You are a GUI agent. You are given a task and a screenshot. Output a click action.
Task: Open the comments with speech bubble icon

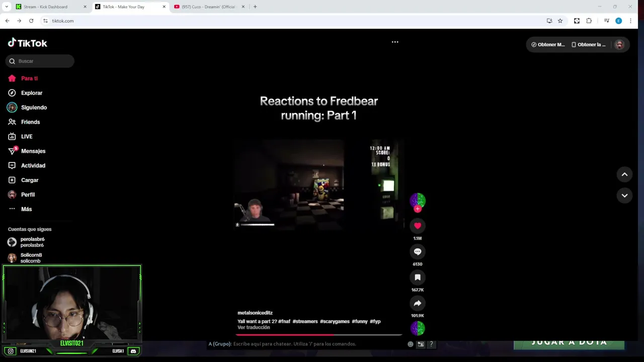[418, 251]
